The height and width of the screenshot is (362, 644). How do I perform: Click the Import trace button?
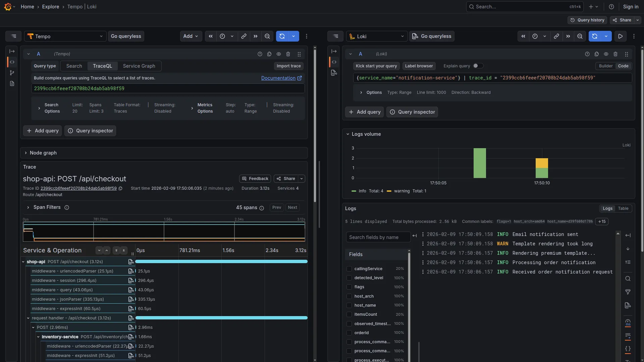pos(288,66)
